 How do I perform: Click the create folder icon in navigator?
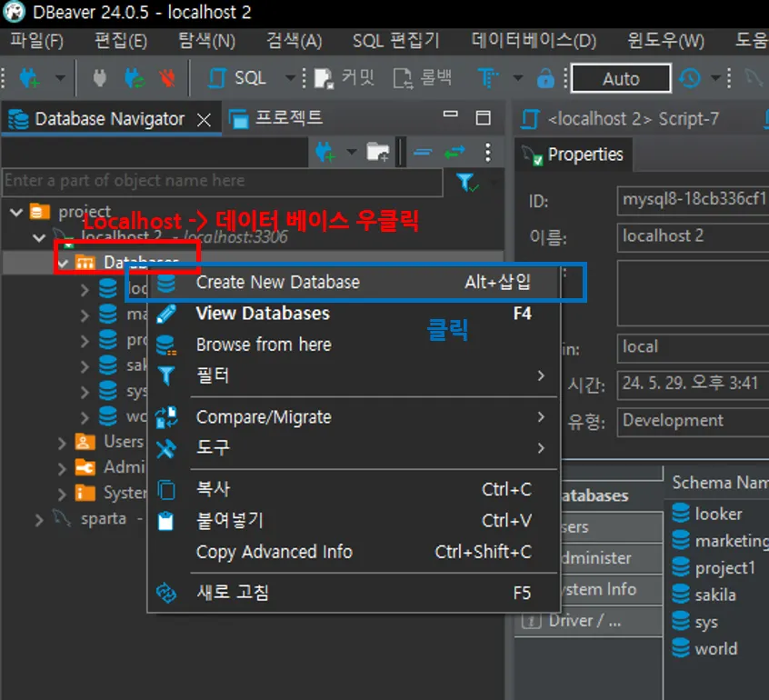tap(378, 153)
